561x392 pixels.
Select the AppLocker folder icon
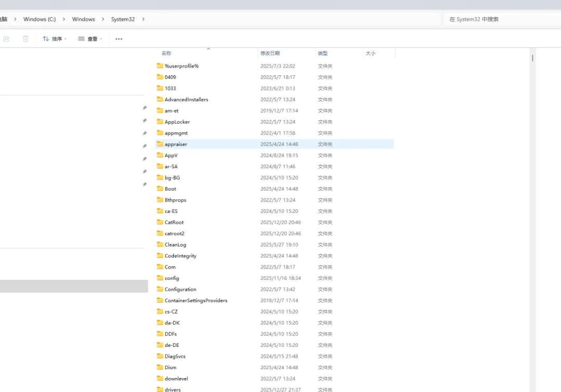[x=160, y=121]
